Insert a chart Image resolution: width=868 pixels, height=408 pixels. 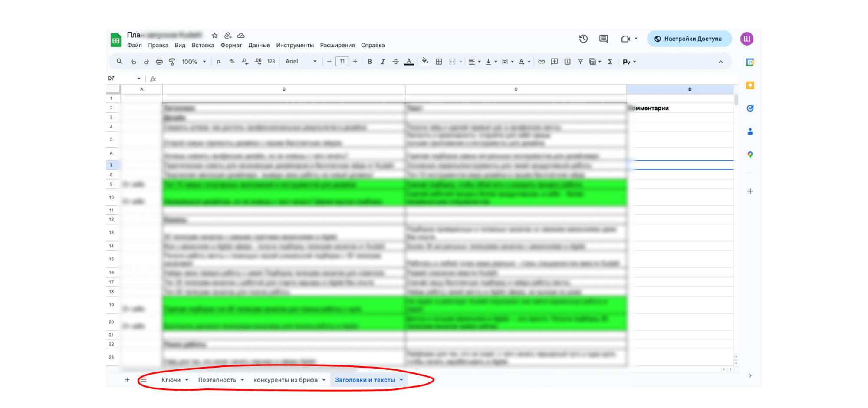[x=567, y=62]
